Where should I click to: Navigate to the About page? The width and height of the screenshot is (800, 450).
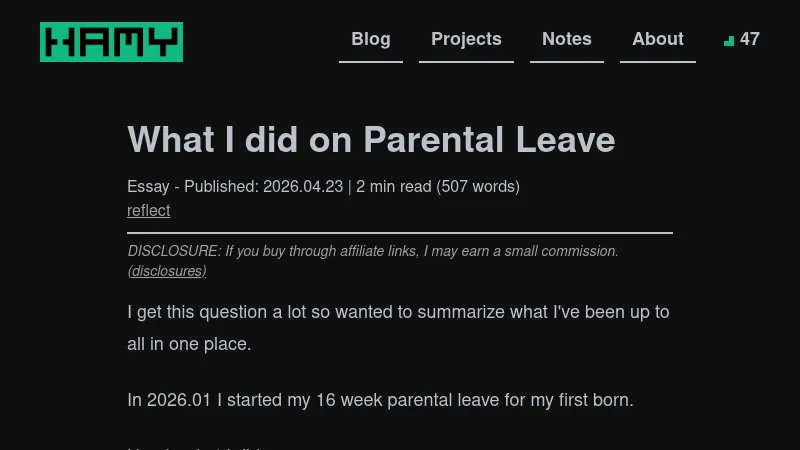(658, 39)
